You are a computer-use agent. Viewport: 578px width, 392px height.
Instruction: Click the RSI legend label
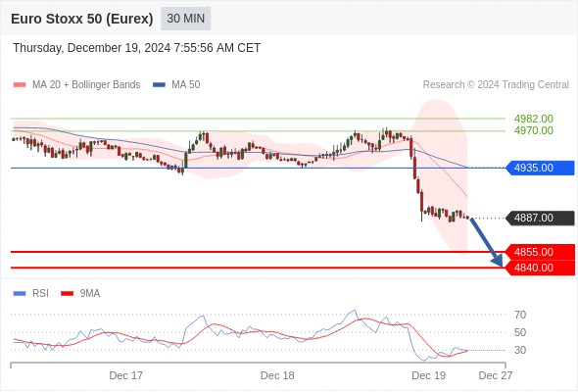pyautogui.click(x=40, y=294)
